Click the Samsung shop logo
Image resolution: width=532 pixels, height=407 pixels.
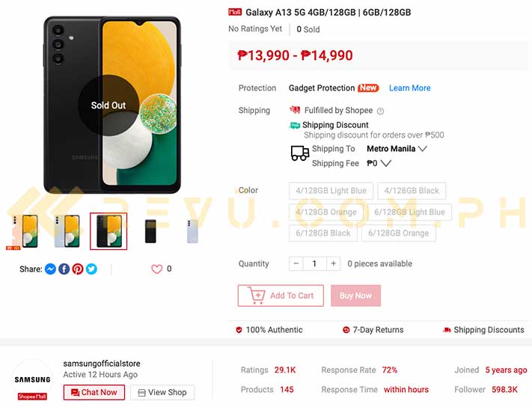[x=33, y=379]
